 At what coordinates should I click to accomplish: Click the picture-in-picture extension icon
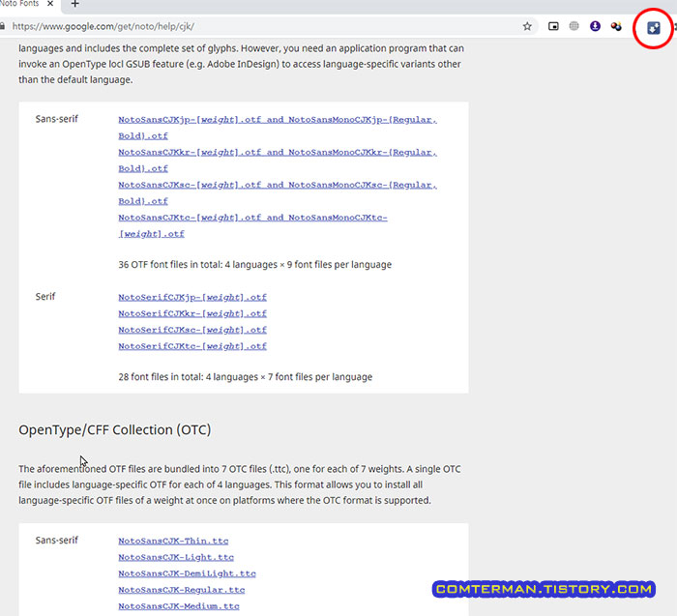[x=553, y=26]
